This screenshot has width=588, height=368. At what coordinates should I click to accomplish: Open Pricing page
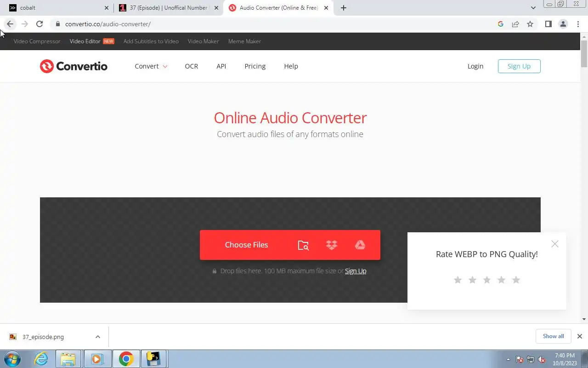[255, 66]
